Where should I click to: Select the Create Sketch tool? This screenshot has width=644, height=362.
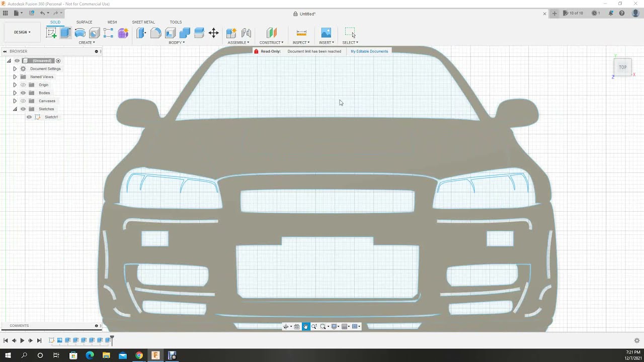(51, 33)
